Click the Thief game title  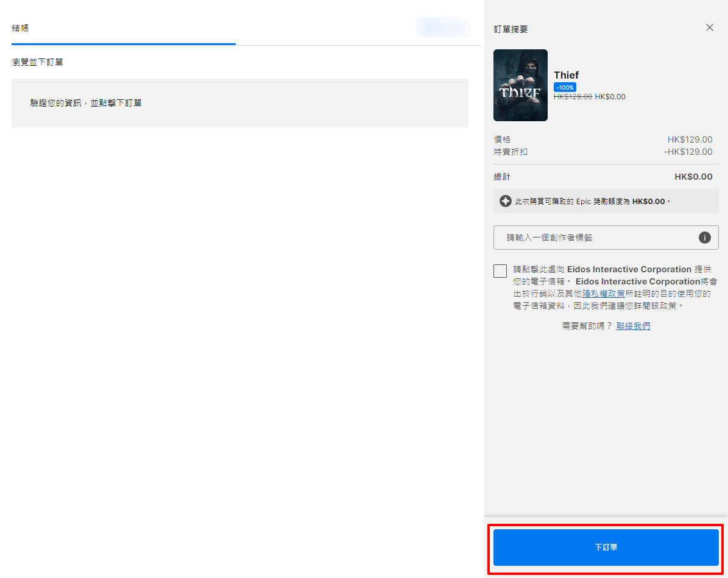[566, 75]
